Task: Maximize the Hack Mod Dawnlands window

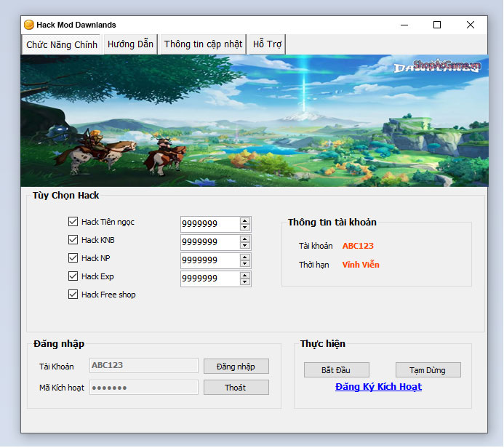Action: click(437, 25)
